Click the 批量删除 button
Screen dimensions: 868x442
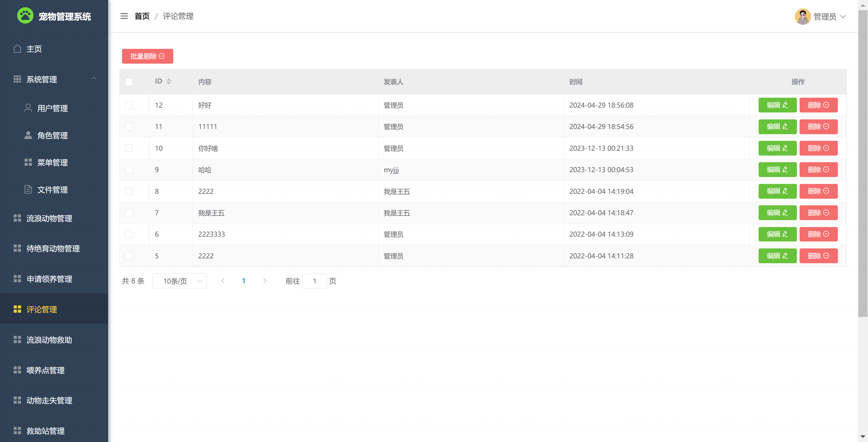coord(147,56)
